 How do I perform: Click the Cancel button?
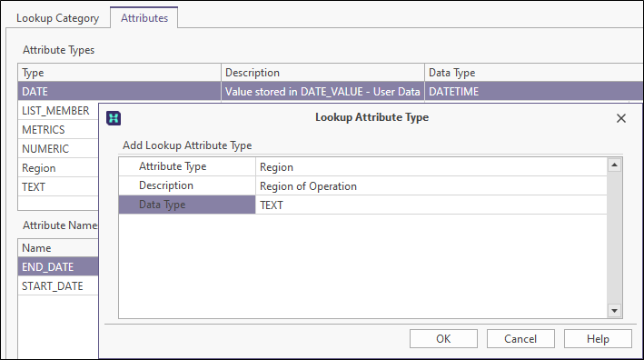(x=520, y=338)
